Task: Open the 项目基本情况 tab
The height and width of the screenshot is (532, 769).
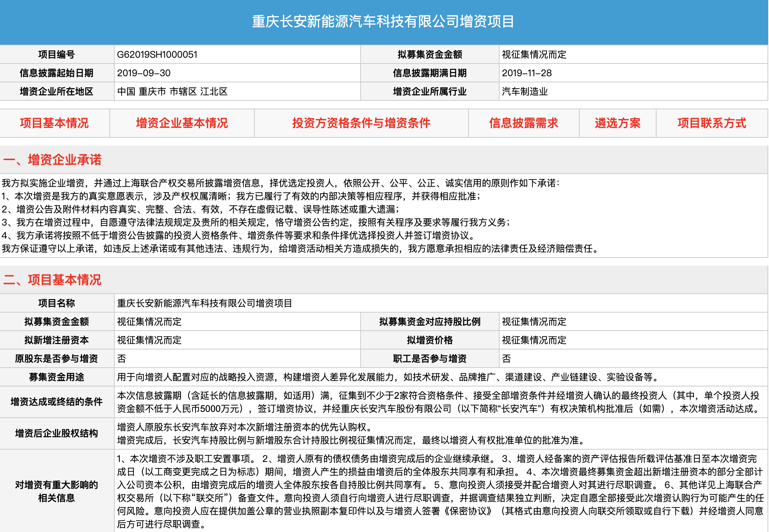Action: point(54,123)
